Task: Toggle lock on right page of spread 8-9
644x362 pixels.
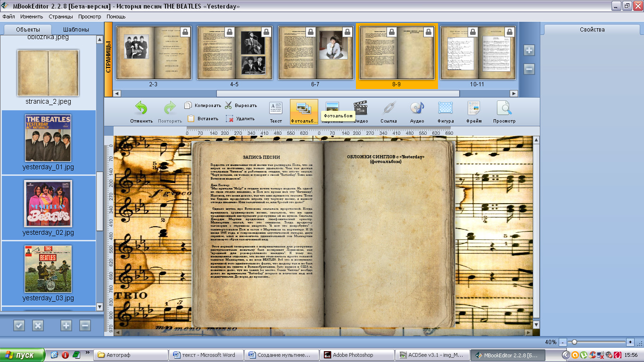Action: (x=429, y=32)
